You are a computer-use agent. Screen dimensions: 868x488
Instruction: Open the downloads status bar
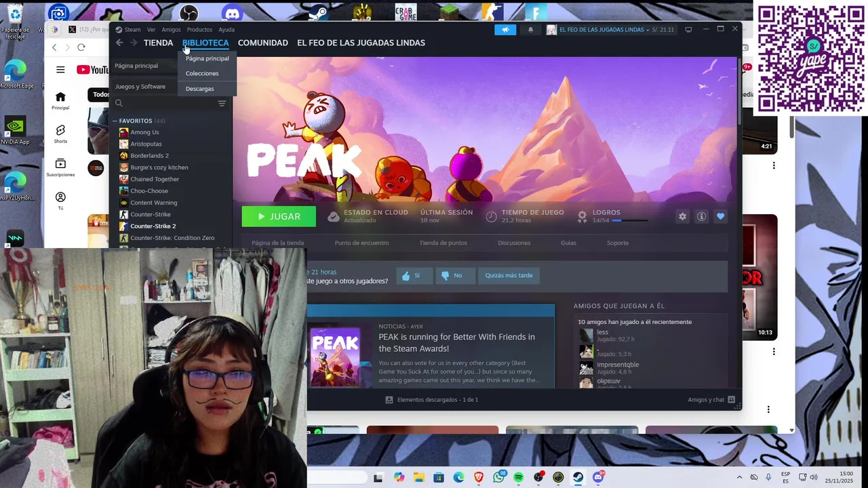(x=431, y=400)
